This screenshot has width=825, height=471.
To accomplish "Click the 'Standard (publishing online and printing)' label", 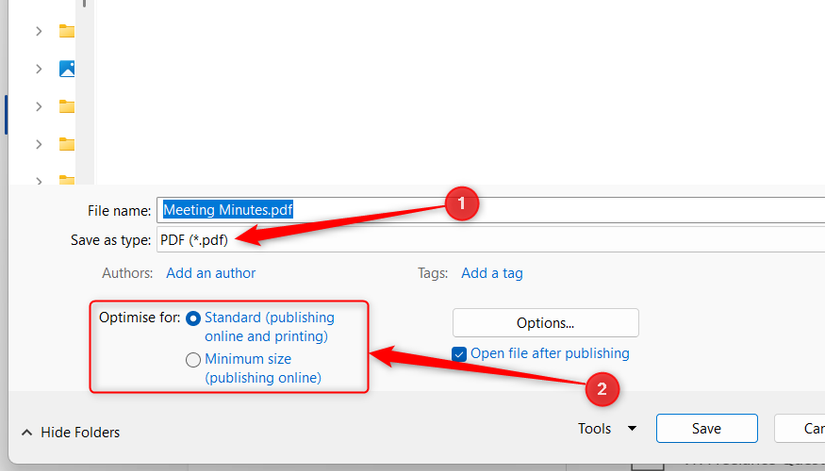I will pyautogui.click(x=269, y=327).
